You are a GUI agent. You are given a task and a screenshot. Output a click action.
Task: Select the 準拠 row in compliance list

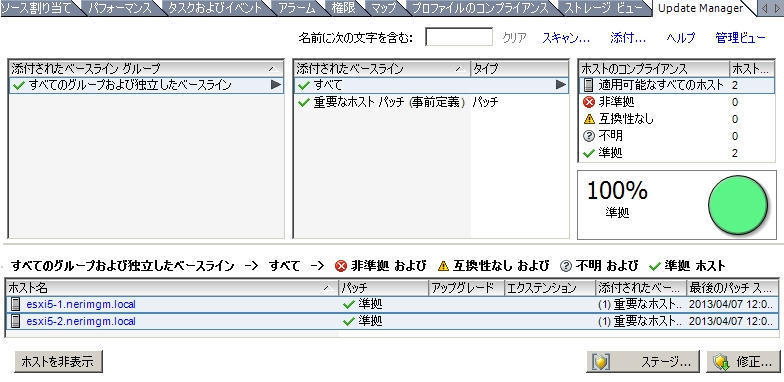pyautogui.click(x=677, y=153)
